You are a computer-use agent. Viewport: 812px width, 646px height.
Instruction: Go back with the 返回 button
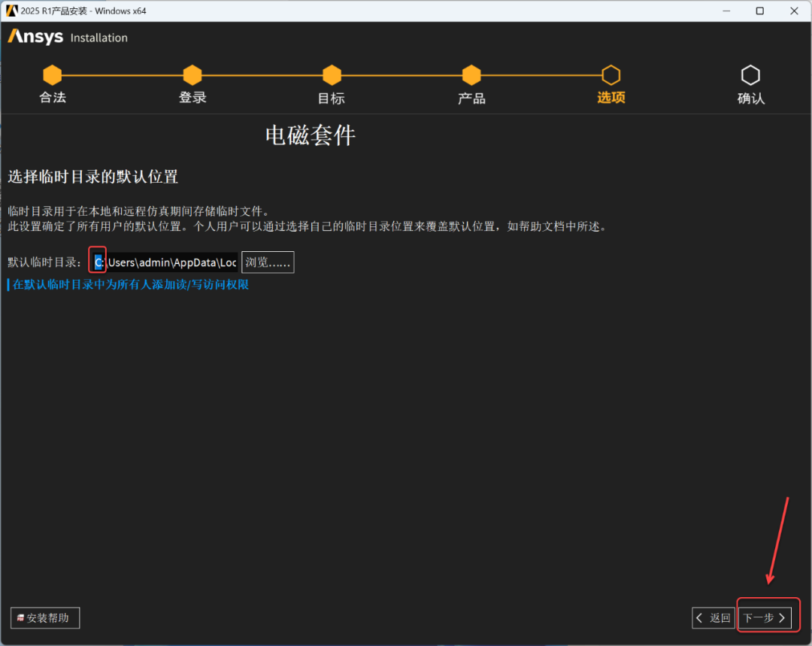click(713, 617)
